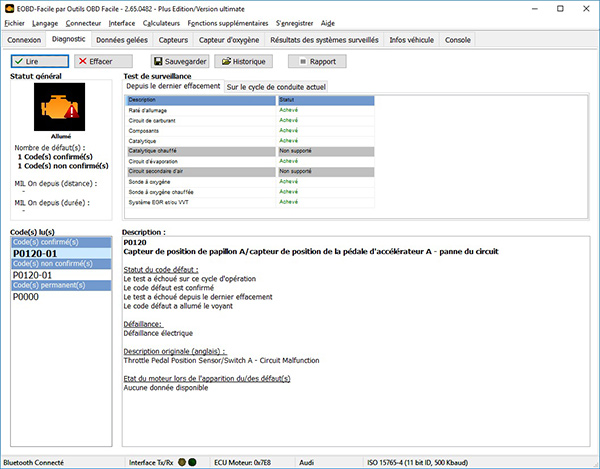This screenshot has width=600, height=469.
Task: Open the Connecteur menu
Action: [x=83, y=23]
